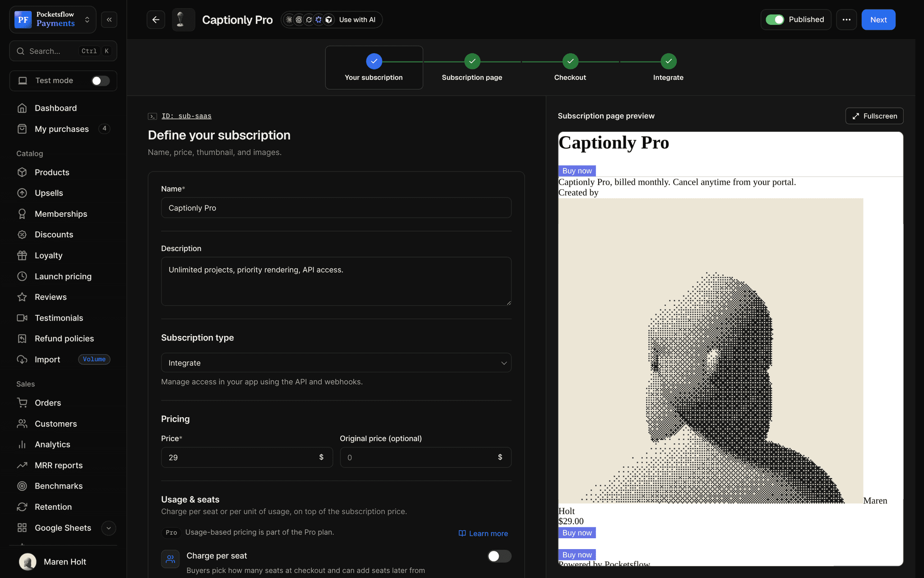Click the Dashboard home icon
Image resolution: width=924 pixels, height=578 pixels.
point(22,108)
